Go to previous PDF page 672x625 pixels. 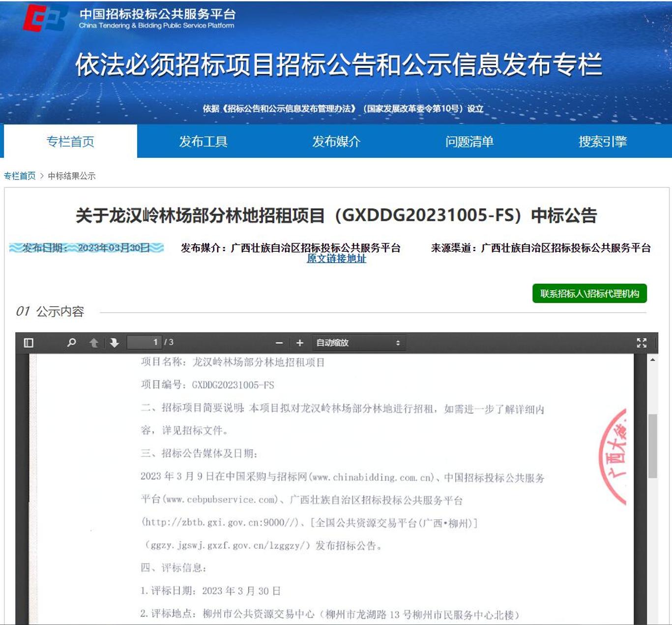point(94,343)
